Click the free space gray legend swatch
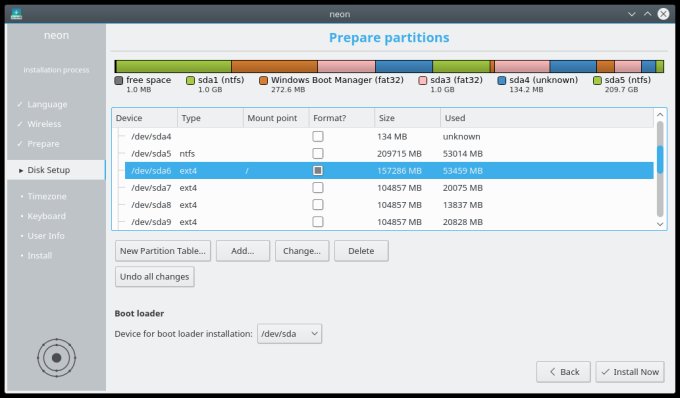The height and width of the screenshot is (398, 680). coord(119,81)
